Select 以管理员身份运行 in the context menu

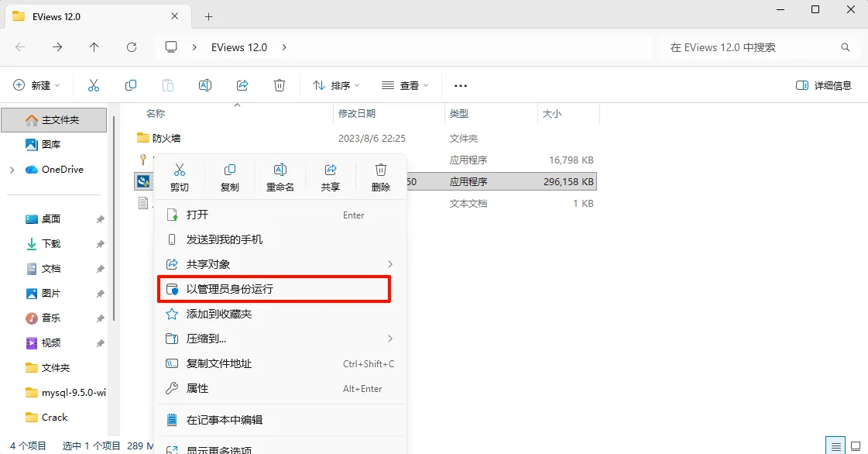coord(275,289)
